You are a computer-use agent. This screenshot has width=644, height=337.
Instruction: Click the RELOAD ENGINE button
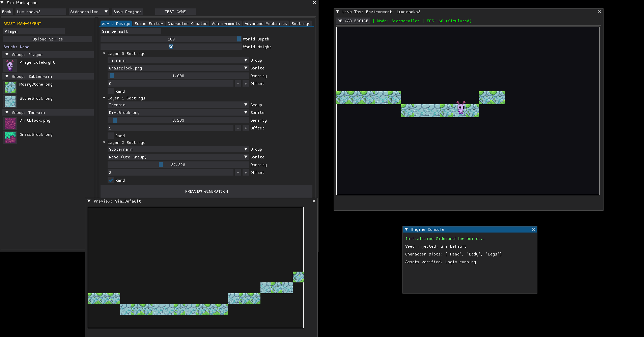[x=353, y=21]
